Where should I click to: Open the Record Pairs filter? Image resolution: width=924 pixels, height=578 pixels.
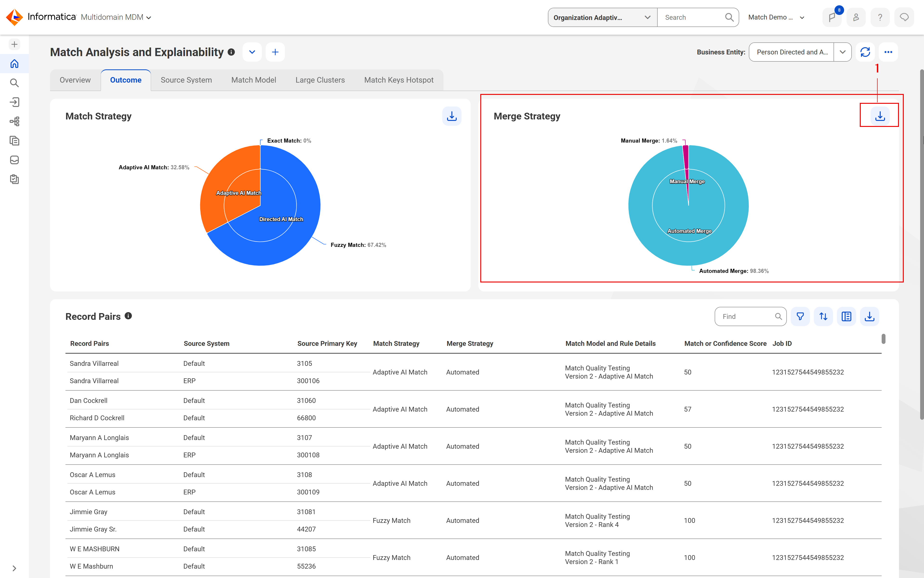point(800,316)
